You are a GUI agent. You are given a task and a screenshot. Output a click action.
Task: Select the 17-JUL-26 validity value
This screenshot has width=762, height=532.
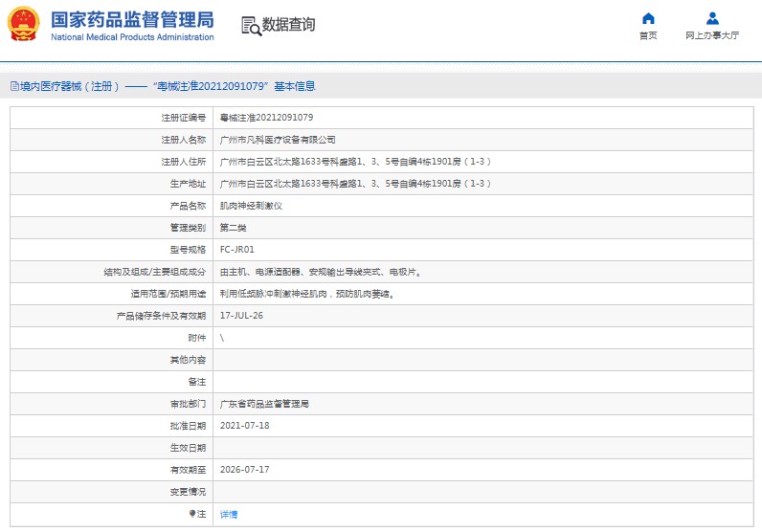pyautogui.click(x=241, y=316)
